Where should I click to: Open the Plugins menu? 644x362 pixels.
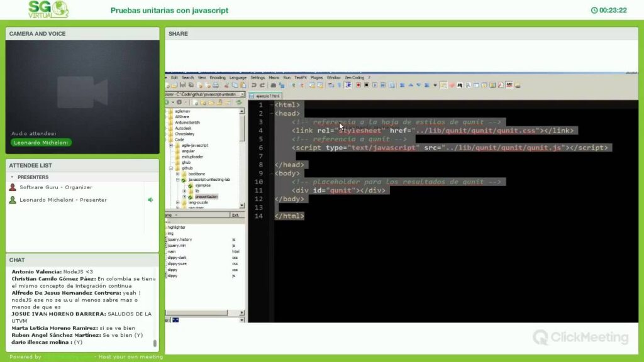[316, 77]
